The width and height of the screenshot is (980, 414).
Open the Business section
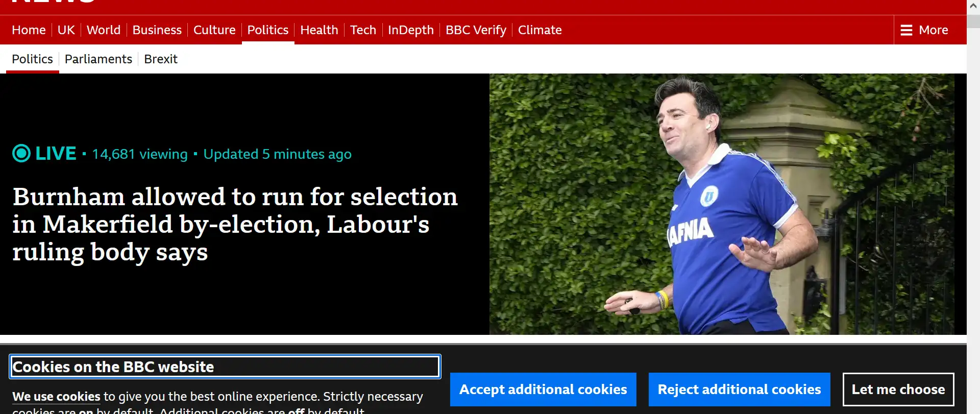click(x=157, y=30)
